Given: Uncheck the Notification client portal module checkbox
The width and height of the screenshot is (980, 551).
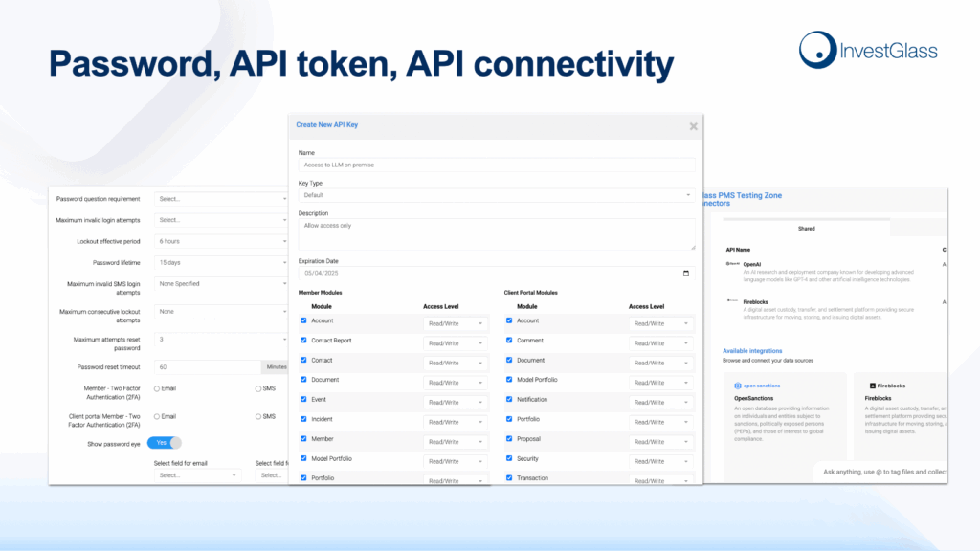Looking at the screenshot, I should coord(510,400).
